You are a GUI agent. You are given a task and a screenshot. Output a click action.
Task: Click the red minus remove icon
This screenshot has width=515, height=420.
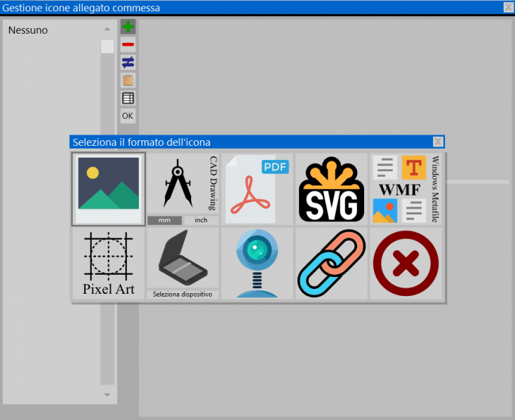click(x=128, y=44)
